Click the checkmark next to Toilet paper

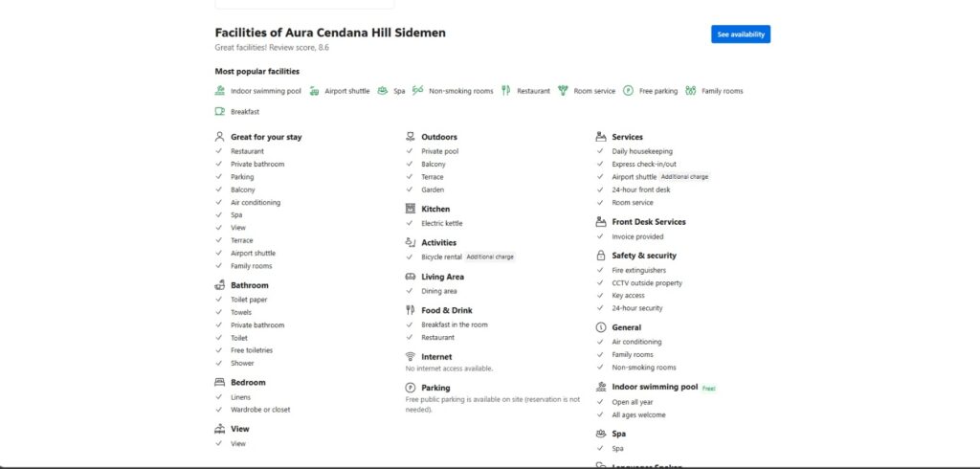219,300
